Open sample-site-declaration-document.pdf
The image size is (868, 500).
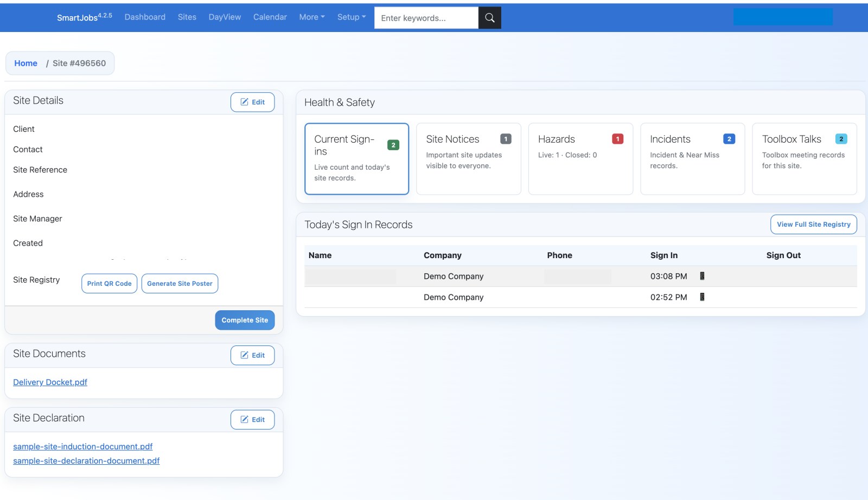click(86, 461)
